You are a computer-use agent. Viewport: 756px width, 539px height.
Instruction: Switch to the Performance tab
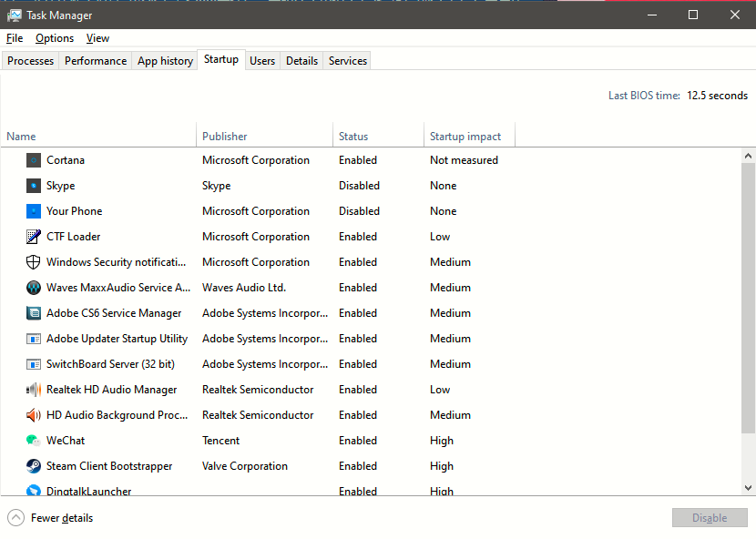(96, 61)
